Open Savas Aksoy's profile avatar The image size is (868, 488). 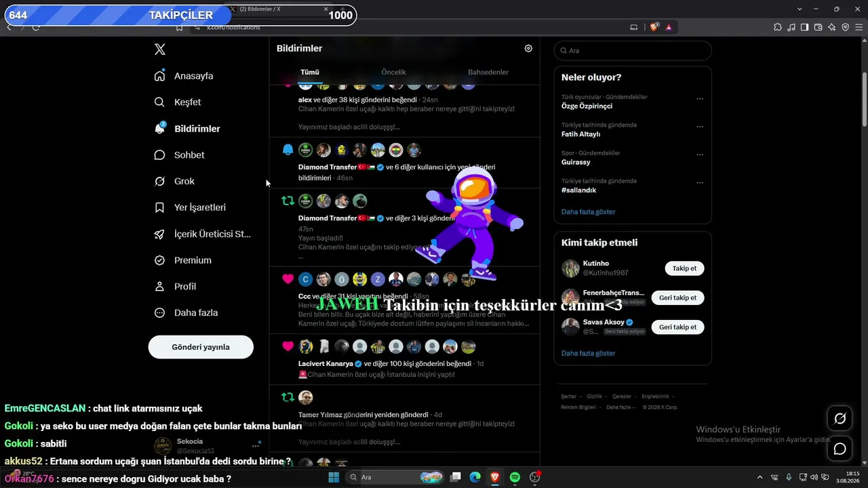(570, 327)
